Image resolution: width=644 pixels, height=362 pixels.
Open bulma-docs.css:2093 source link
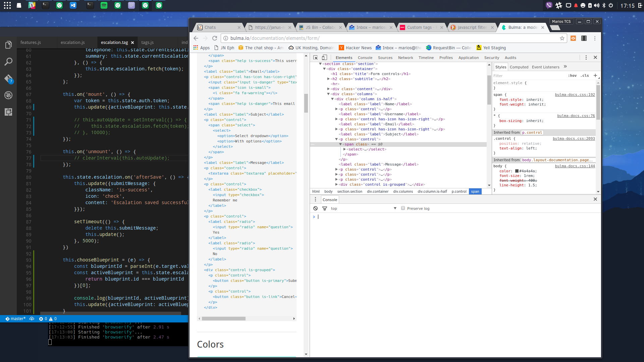[574, 138]
